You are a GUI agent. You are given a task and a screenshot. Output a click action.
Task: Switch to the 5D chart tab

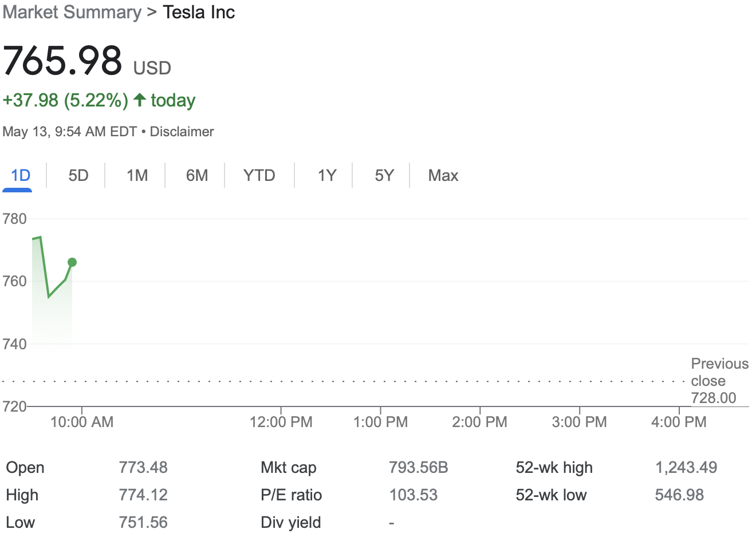pos(78,175)
